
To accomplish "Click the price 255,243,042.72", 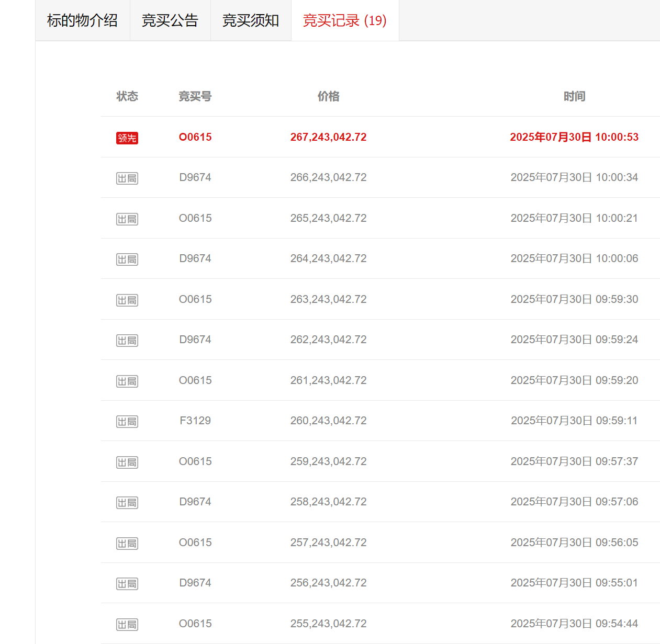I will point(329,624).
